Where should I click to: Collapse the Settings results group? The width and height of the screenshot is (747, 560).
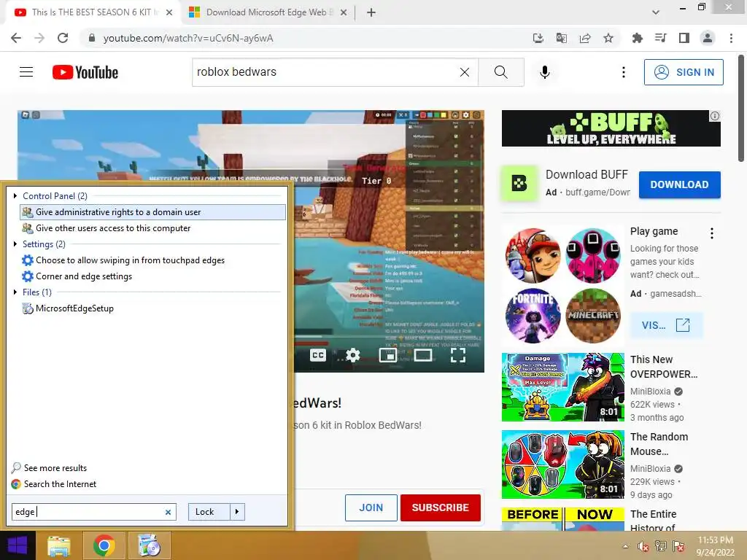[15, 244]
